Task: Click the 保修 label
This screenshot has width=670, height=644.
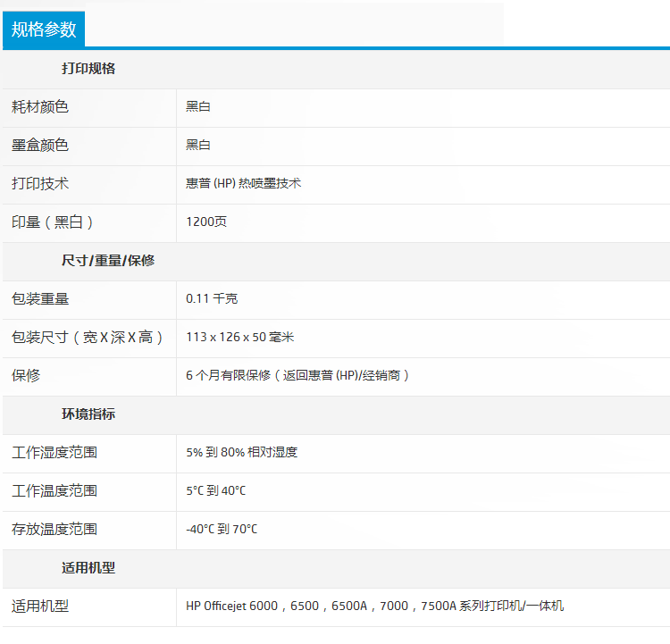Action: point(26,376)
